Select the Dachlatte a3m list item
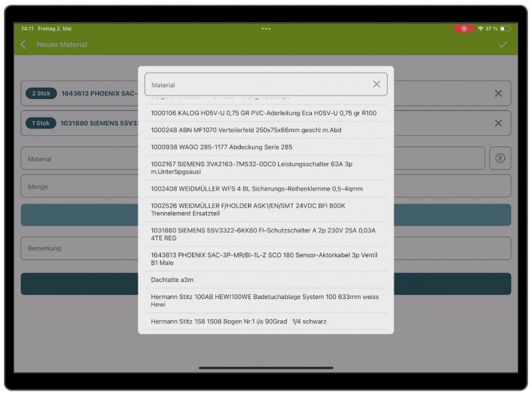The image size is (532, 394). pyautogui.click(x=173, y=280)
